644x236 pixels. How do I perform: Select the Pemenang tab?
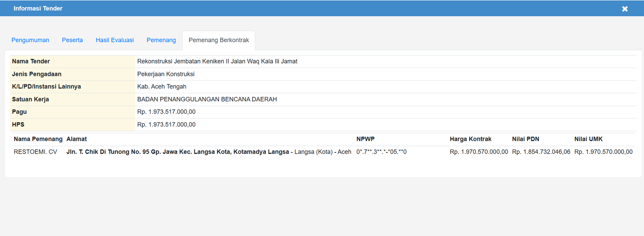[161, 40]
